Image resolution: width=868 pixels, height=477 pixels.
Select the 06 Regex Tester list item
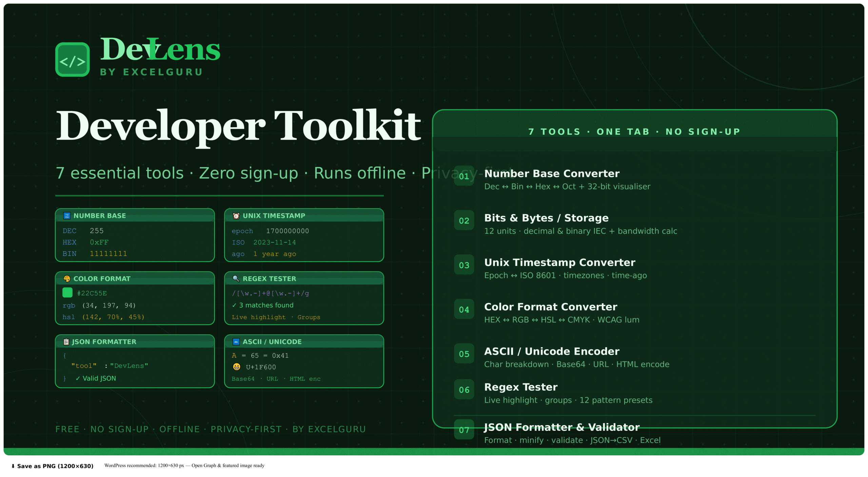click(x=520, y=387)
